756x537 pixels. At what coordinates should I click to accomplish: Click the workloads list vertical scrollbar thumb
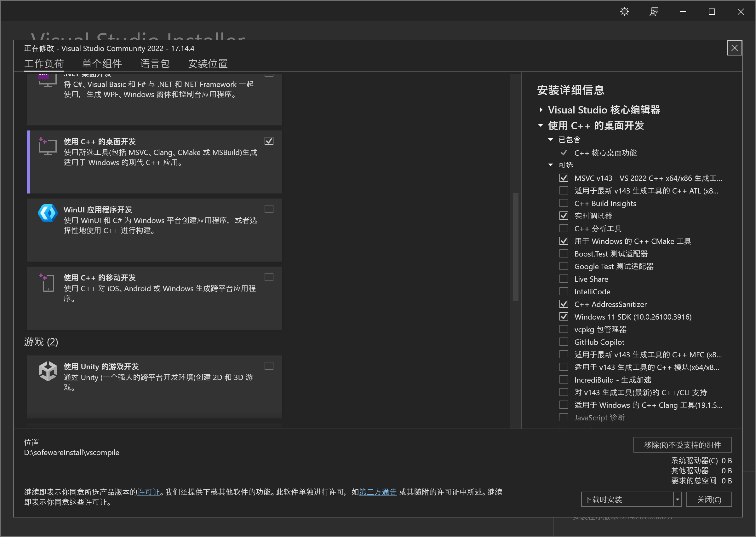click(515, 247)
